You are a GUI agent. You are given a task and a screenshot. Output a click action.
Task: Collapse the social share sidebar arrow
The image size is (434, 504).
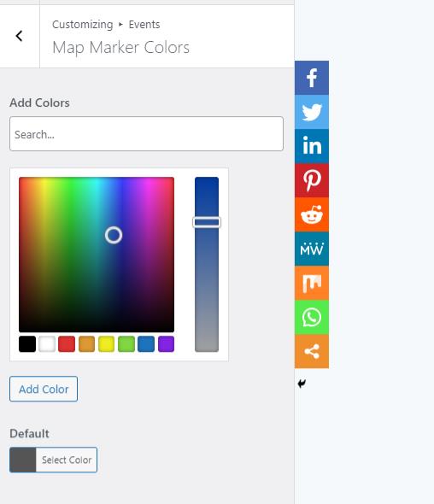coord(302,384)
